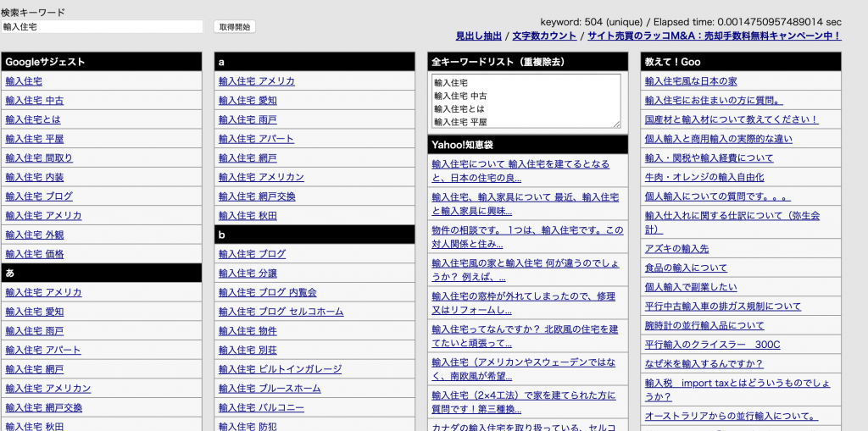This screenshot has height=431, width=868.
Task: Open the 見出し抽出 link
Action: 478,36
